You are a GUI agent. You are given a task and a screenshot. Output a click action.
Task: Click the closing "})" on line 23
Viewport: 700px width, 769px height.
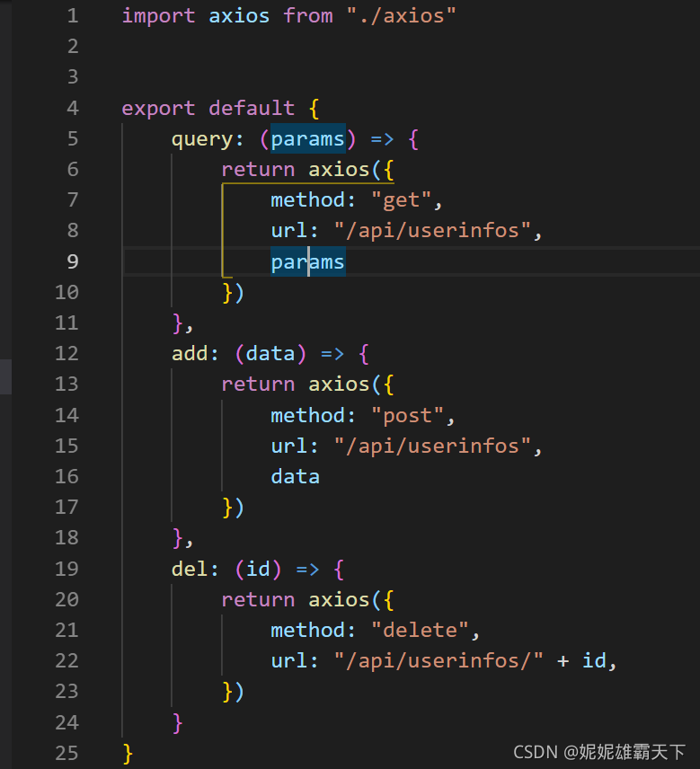(234, 692)
